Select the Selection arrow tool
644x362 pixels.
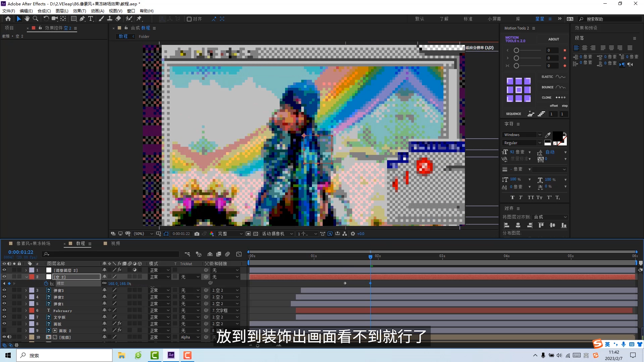click(x=19, y=19)
